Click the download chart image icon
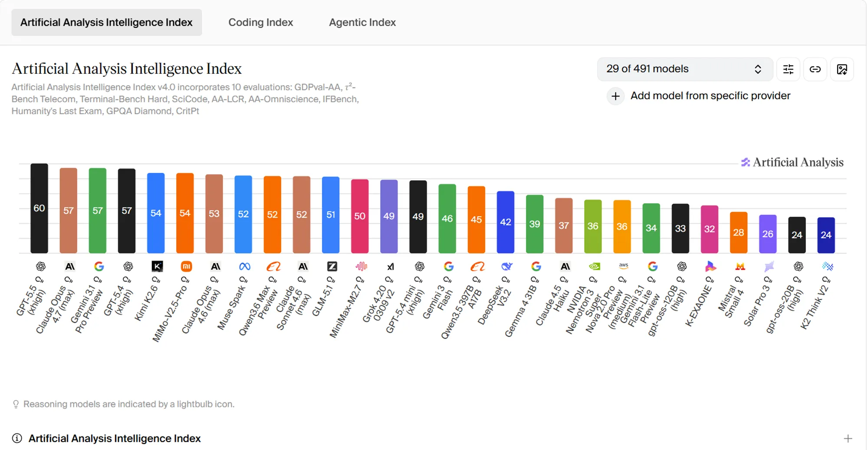868x450 pixels. pos(842,69)
